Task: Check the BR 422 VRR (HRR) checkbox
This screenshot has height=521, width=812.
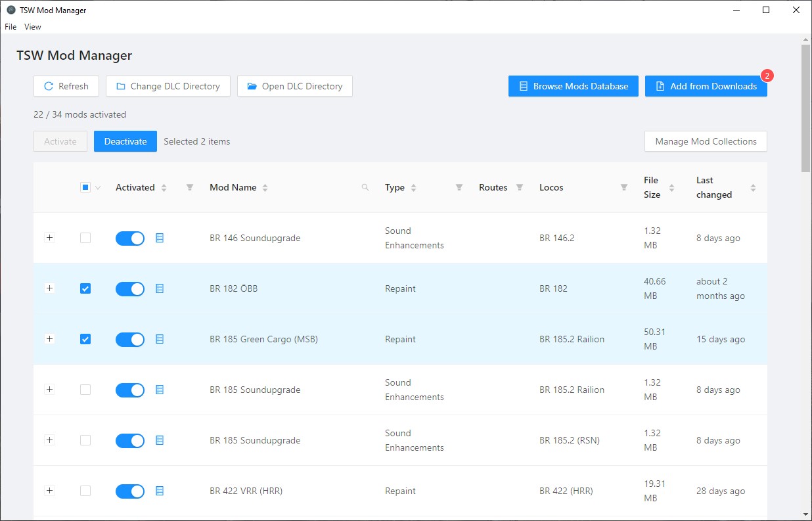Action: (85, 491)
